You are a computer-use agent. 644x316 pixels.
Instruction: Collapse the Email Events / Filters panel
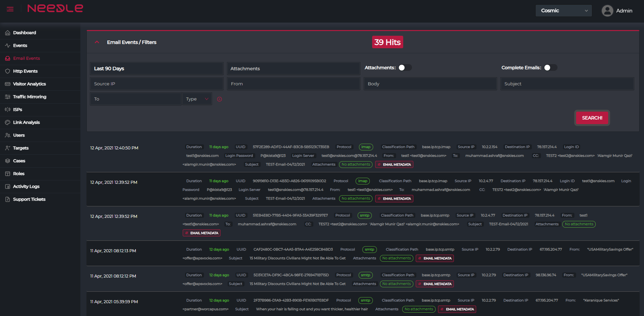pyautogui.click(x=97, y=42)
